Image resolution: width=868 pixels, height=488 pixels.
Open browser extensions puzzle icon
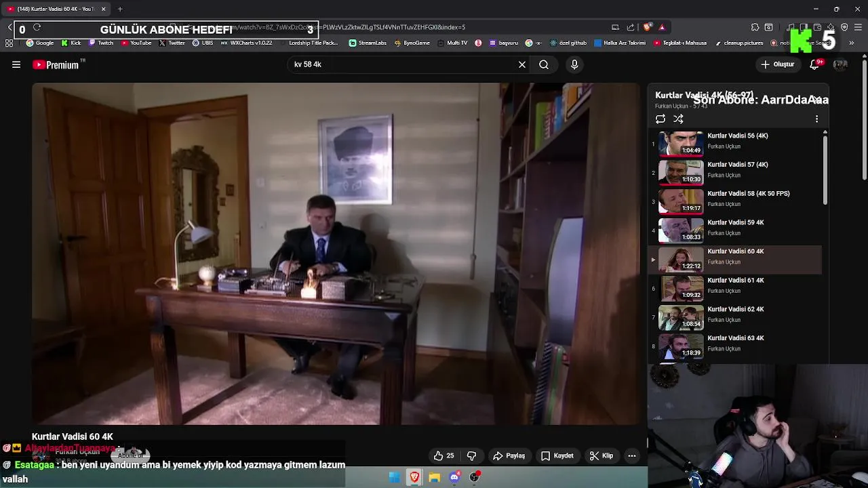(755, 27)
